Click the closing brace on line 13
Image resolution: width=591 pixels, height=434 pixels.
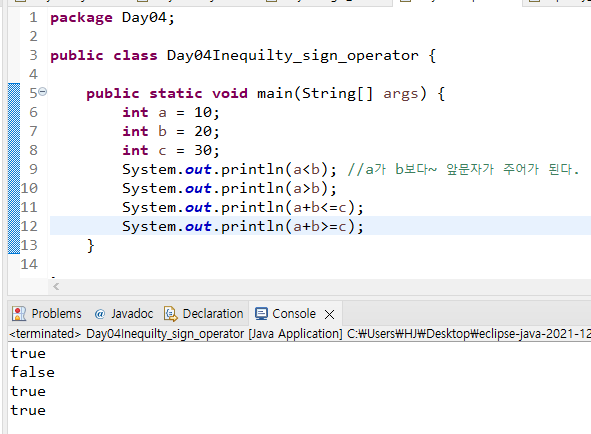(90, 245)
